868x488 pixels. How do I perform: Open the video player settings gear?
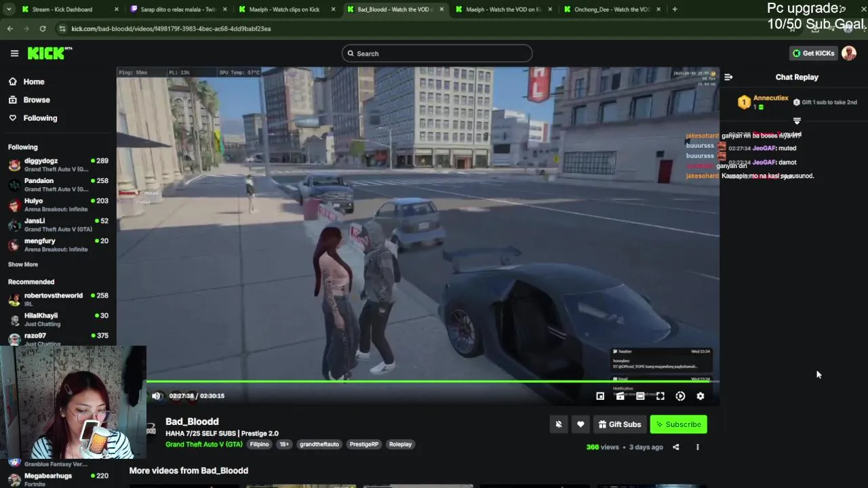[701, 396]
